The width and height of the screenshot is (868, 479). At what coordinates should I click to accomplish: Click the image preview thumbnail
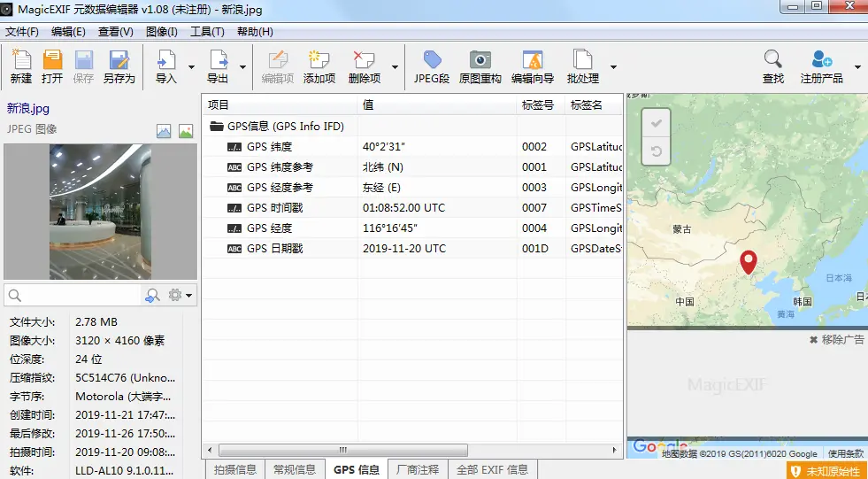pyautogui.click(x=100, y=212)
